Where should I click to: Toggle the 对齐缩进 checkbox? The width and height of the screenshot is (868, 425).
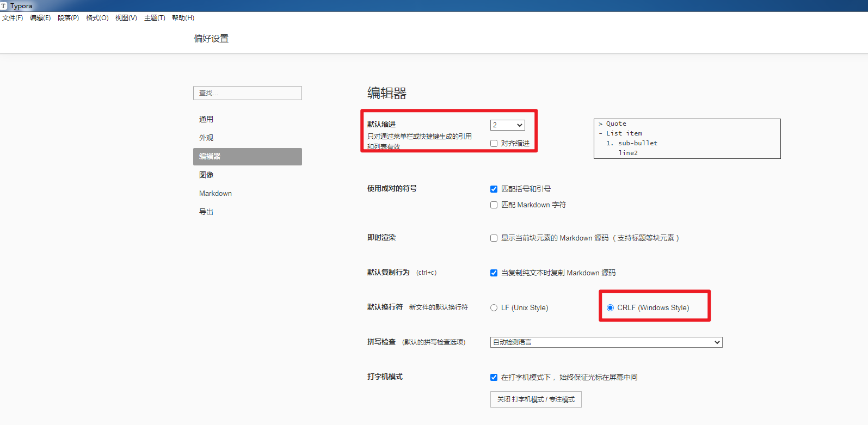(x=494, y=144)
